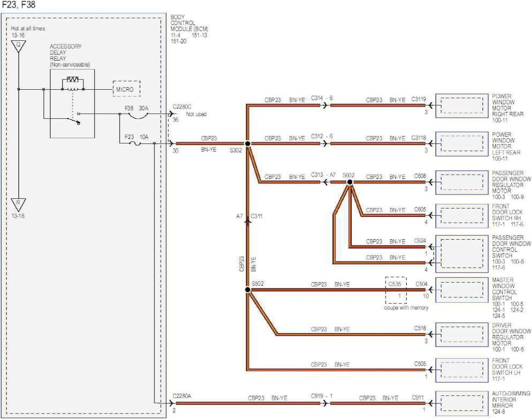The image size is (532, 419).
Task: Click the "C605" connector label
Action: coord(420,209)
